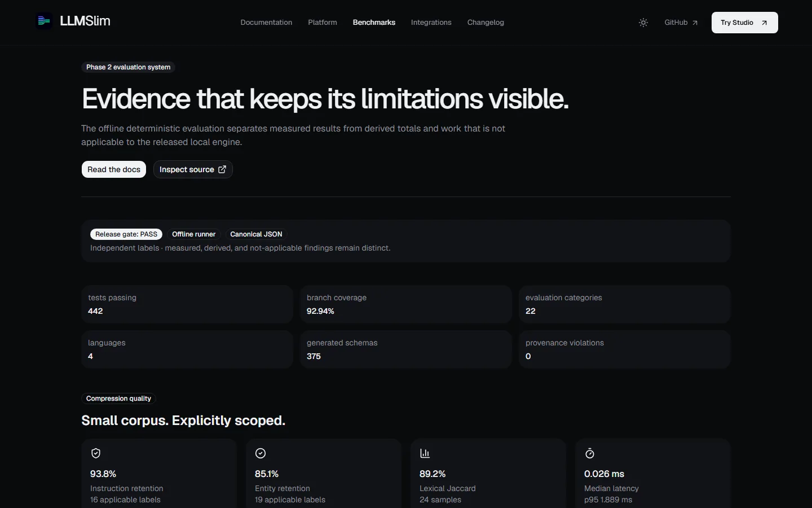Click the 'Independent labels' description line
The image size is (812, 508).
coord(240,248)
